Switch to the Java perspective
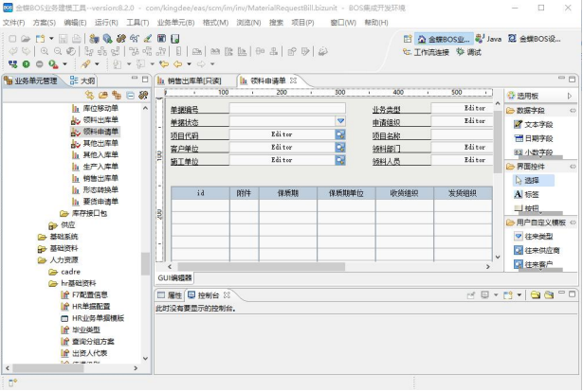The image size is (583, 392). click(x=488, y=39)
